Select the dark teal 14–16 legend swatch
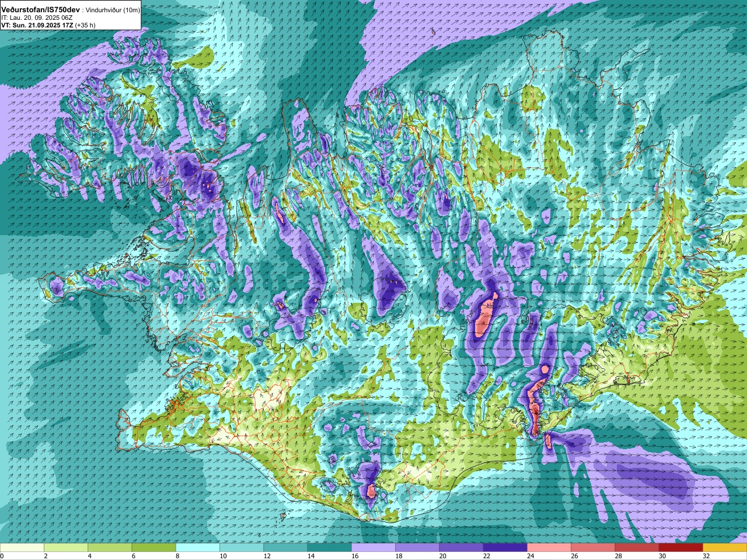This screenshot has height=560, width=747. click(x=330, y=548)
